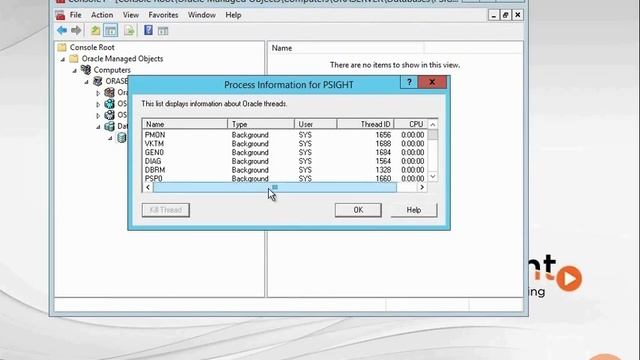Select the DIAG thread row
Screen dimensions: 640x360
(x=285, y=161)
